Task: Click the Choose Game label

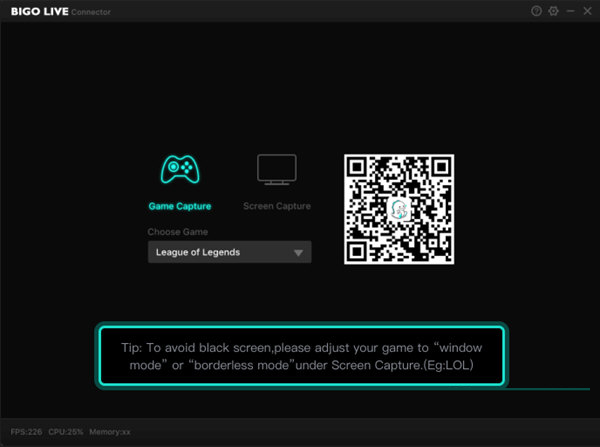Action: tap(177, 232)
